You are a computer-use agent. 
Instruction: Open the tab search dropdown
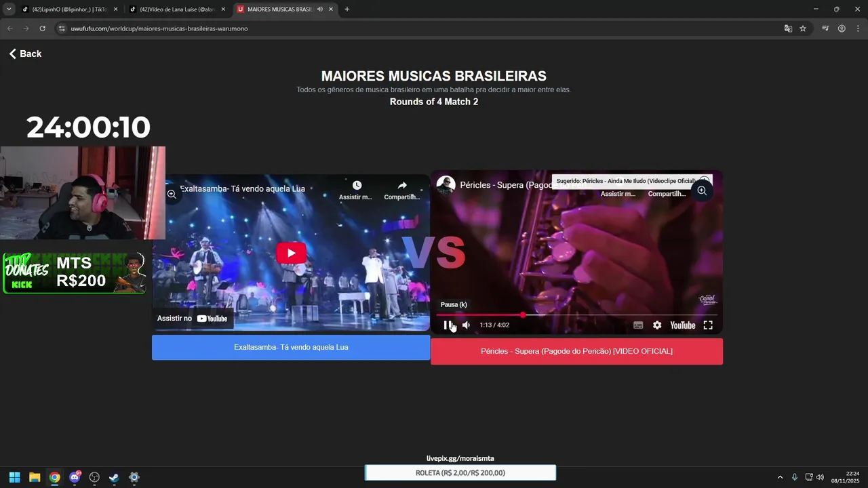click(x=9, y=9)
